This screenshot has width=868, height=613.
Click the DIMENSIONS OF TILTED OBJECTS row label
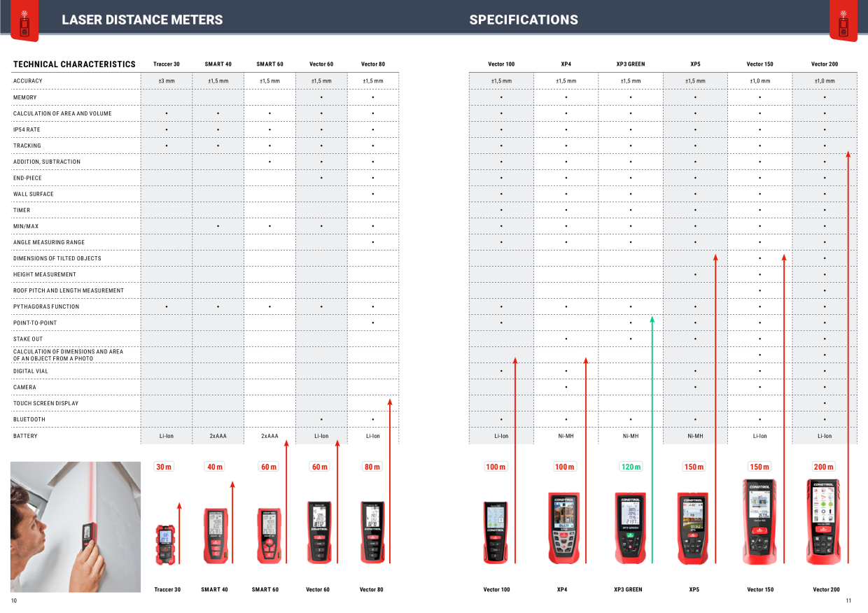point(57,258)
